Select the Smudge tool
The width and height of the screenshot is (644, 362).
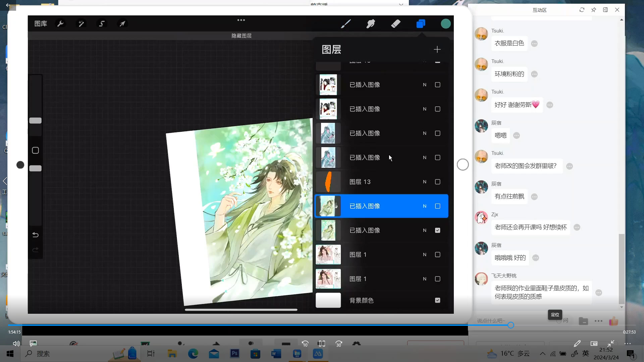(371, 24)
